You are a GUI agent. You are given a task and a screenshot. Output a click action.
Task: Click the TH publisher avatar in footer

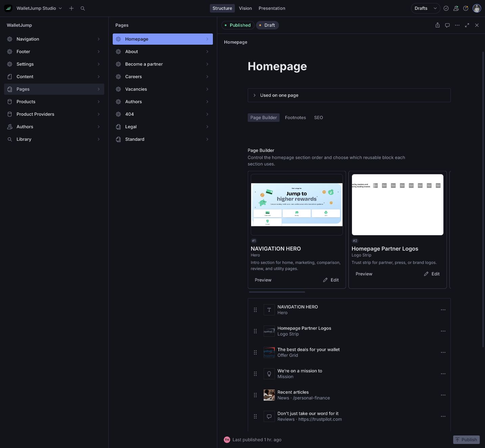click(x=227, y=440)
